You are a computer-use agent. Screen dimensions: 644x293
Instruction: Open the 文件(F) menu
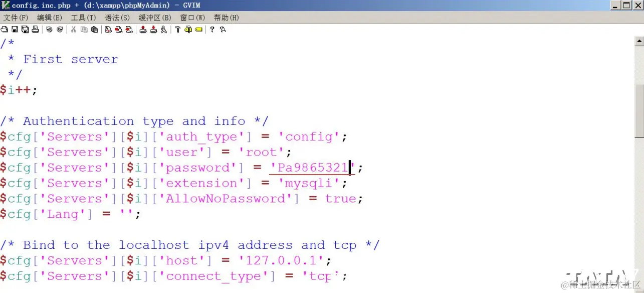[x=16, y=18]
